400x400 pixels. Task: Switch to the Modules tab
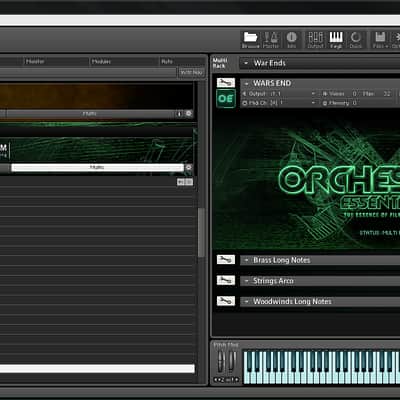[x=101, y=61]
